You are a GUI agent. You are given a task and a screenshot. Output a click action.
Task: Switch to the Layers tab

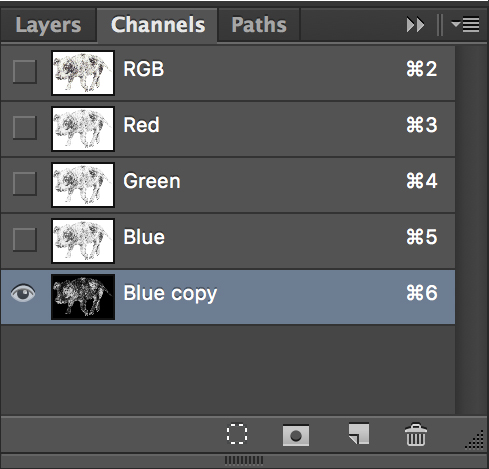point(48,25)
